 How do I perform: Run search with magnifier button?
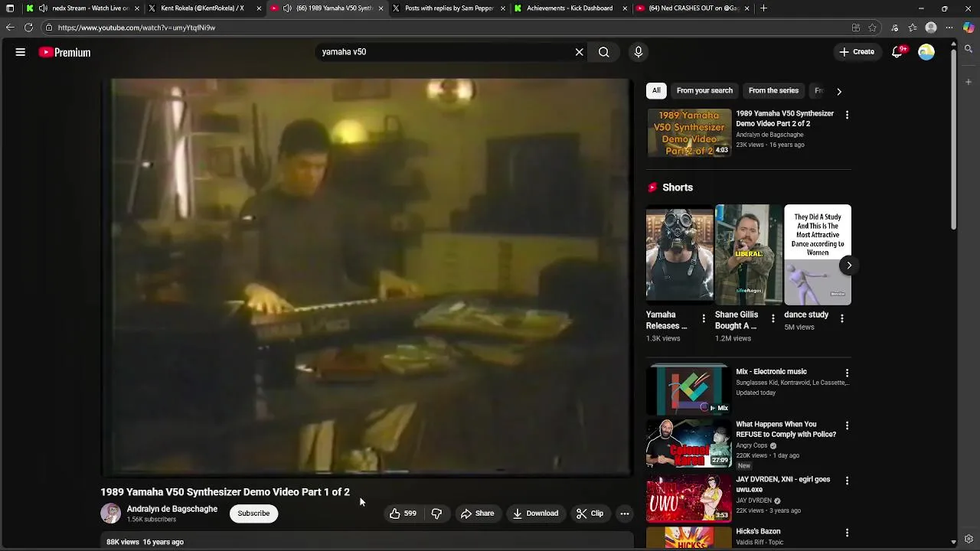point(604,52)
